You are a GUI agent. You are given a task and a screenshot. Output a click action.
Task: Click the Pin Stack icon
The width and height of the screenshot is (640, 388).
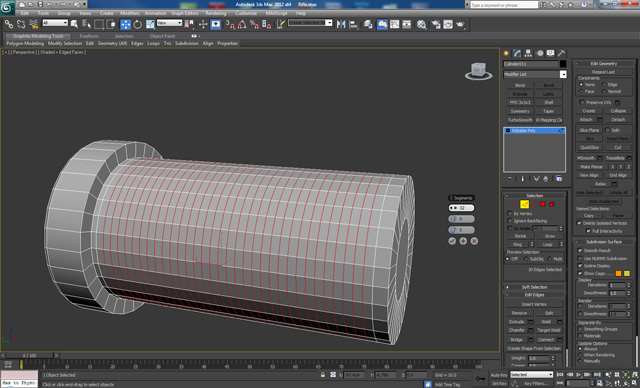510,179
